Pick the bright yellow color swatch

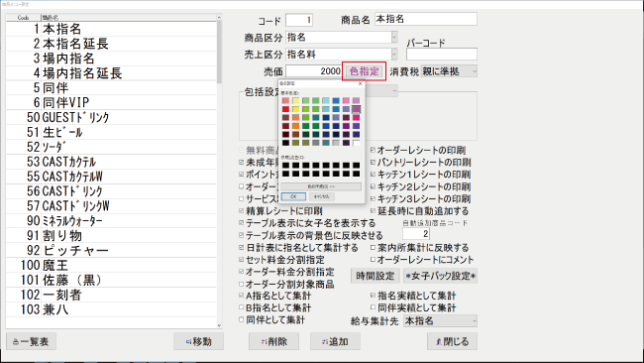(x=295, y=109)
